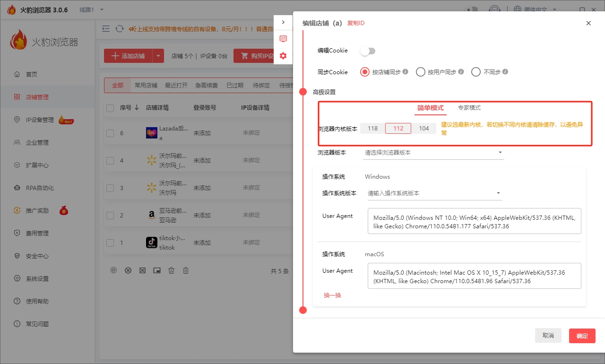This screenshot has height=364, width=605.
Task: Enable the 编辑Cookie toggle switch
Action: (x=368, y=51)
